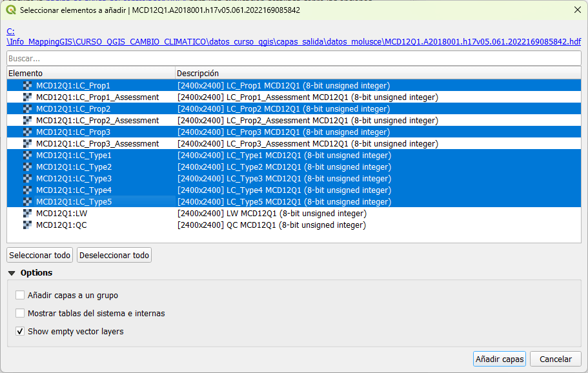
Task: Click raster icon beside MCD12Q1:LC_Prop1_Assessment
Action: point(27,97)
